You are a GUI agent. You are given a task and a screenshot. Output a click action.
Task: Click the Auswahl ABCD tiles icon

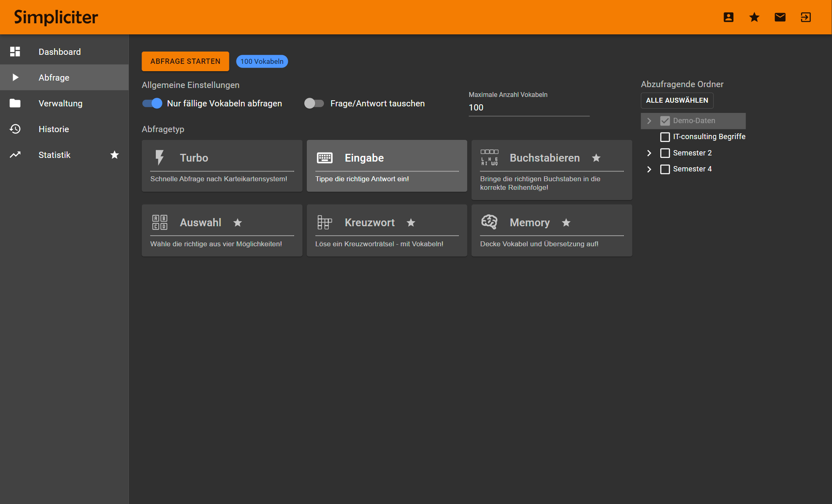(x=160, y=222)
